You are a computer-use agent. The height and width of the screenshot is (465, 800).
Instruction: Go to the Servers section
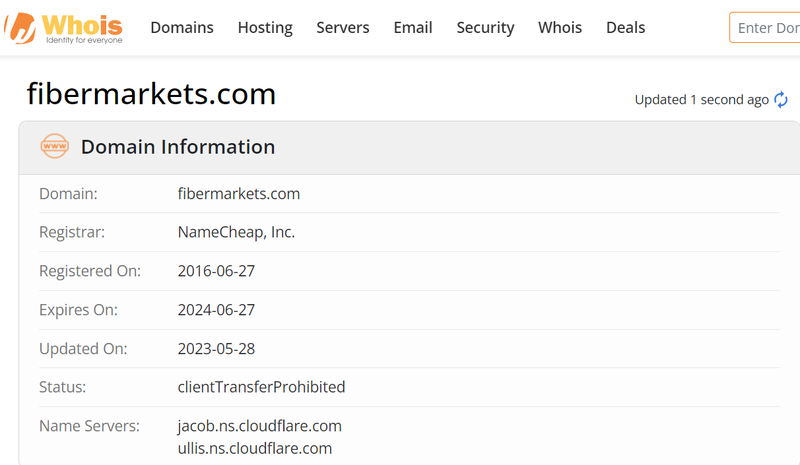coord(343,28)
